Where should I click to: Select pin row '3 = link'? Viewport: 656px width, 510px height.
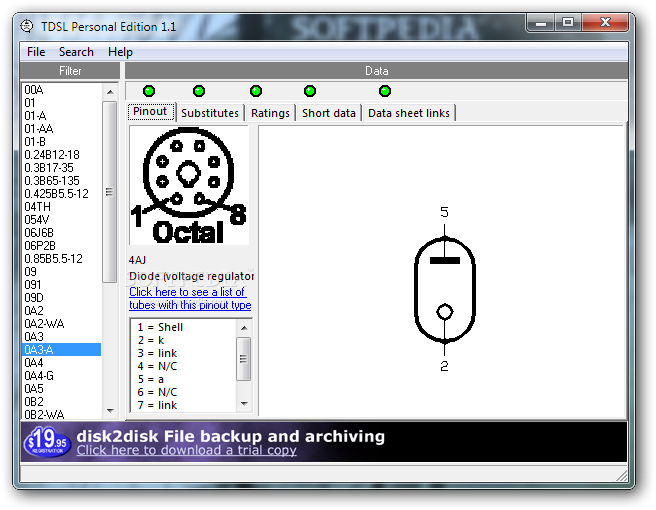[x=184, y=353]
